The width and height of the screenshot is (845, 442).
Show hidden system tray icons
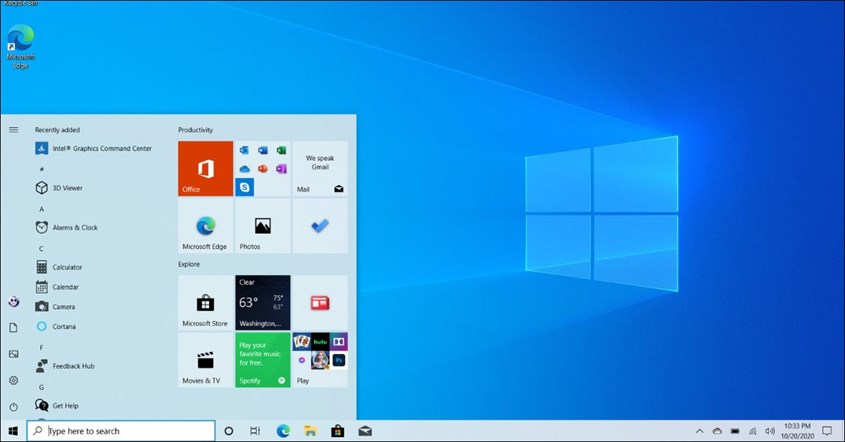tap(699, 431)
